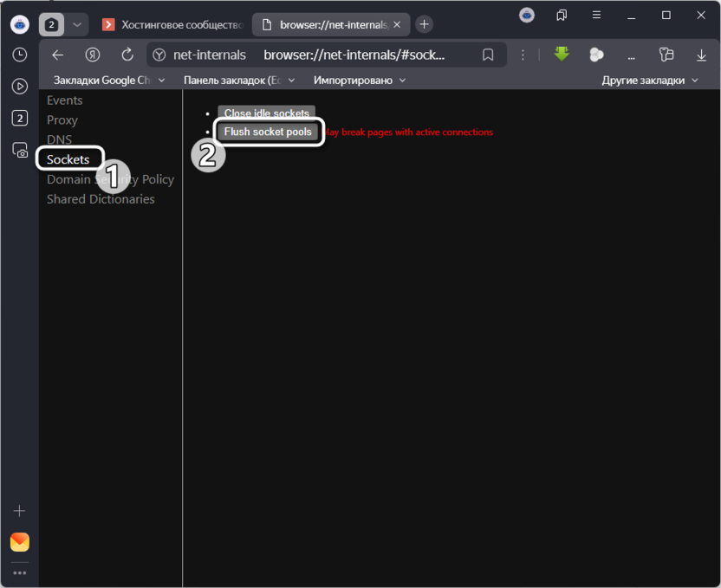Open the tabs counter icon in left sidebar

[x=20, y=118]
